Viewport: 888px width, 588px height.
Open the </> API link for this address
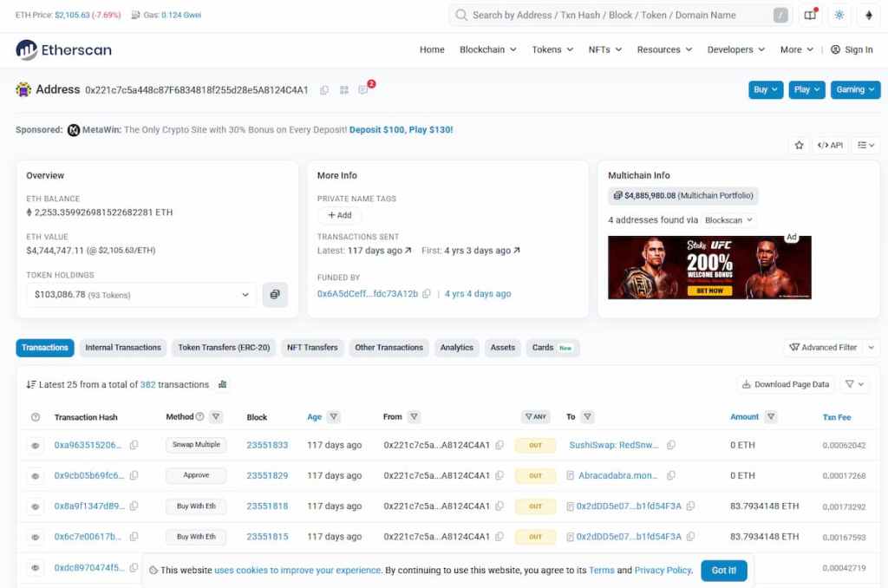tap(830, 145)
